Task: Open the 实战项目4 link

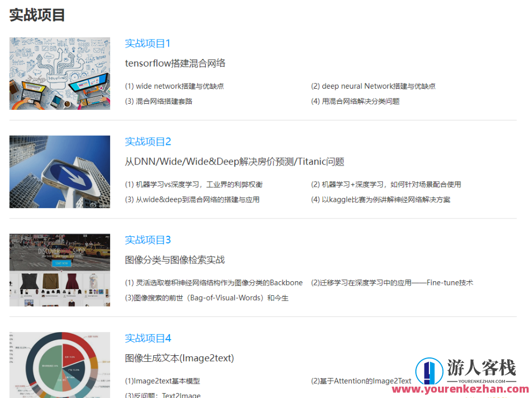Action: 147,338
